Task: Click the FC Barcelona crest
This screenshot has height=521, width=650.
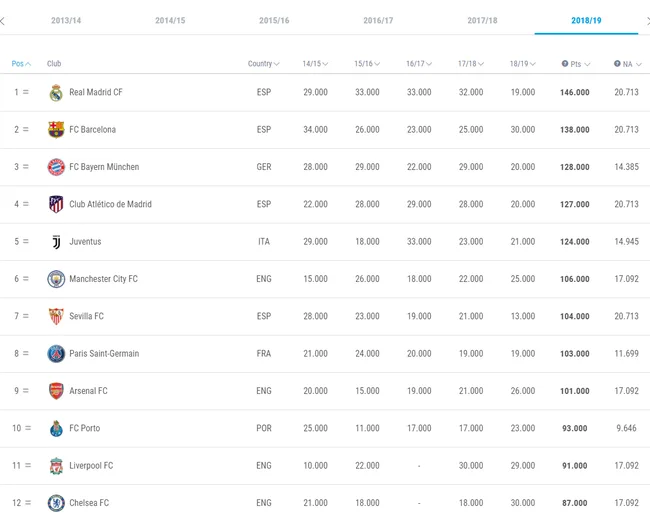Action: (x=56, y=130)
